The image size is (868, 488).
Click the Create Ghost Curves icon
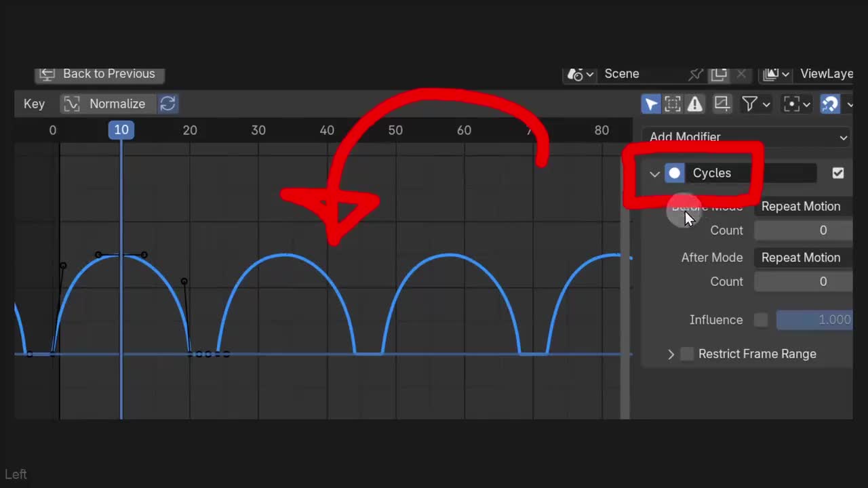(722, 104)
